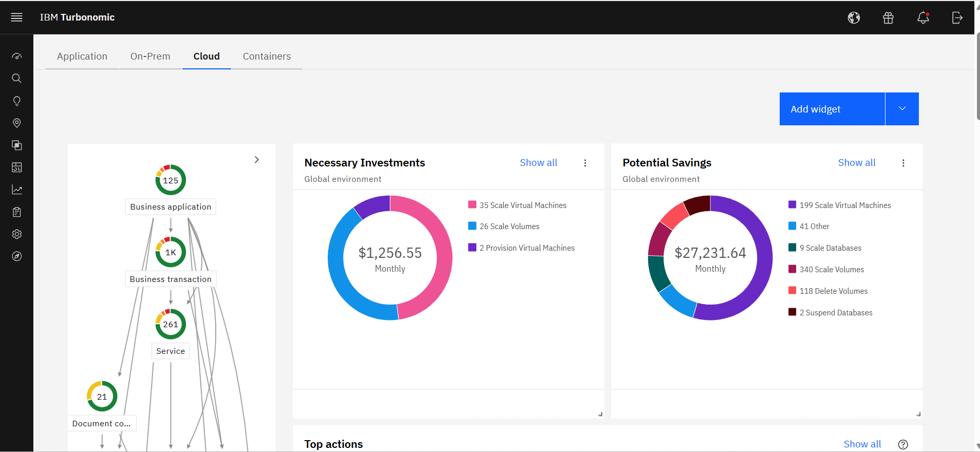
Task: Open Potential Savings three-dot menu
Action: click(903, 163)
